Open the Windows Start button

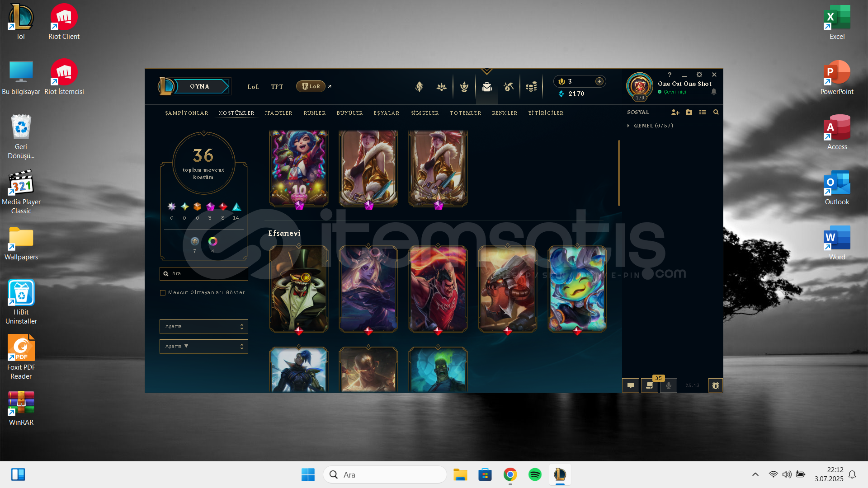(308, 474)
